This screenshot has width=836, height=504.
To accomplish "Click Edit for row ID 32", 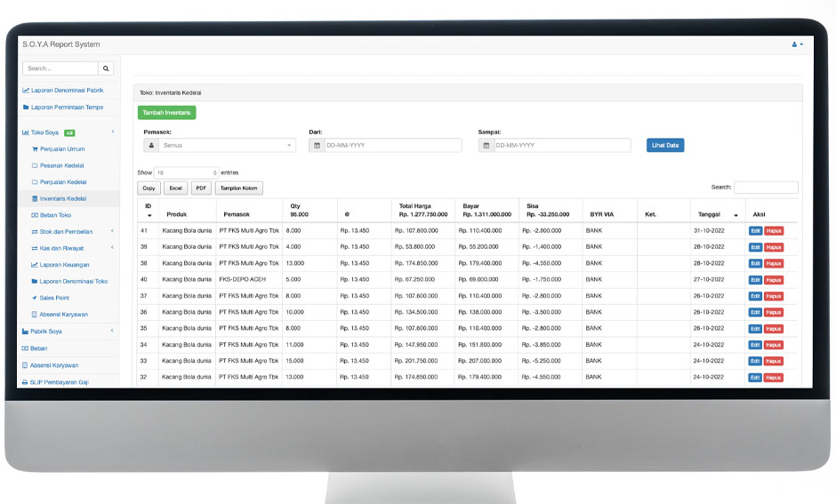I will (x=755, y=377).
